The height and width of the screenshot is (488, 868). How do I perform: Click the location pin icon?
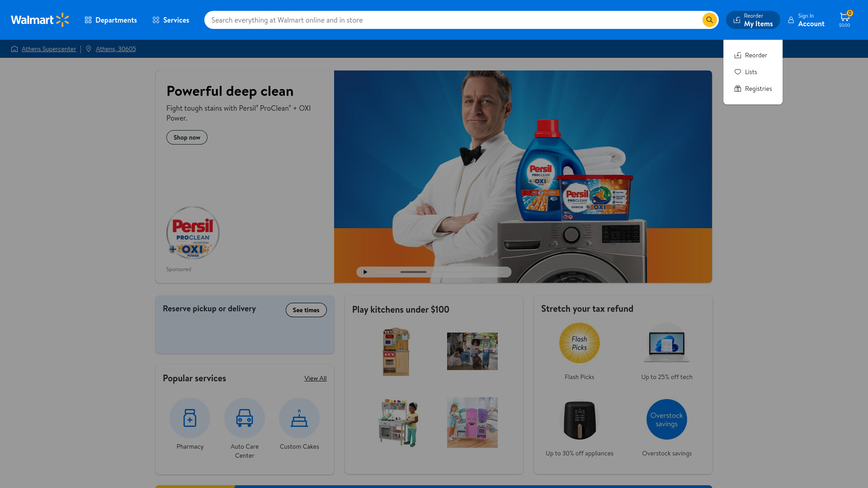pos(89,49)
